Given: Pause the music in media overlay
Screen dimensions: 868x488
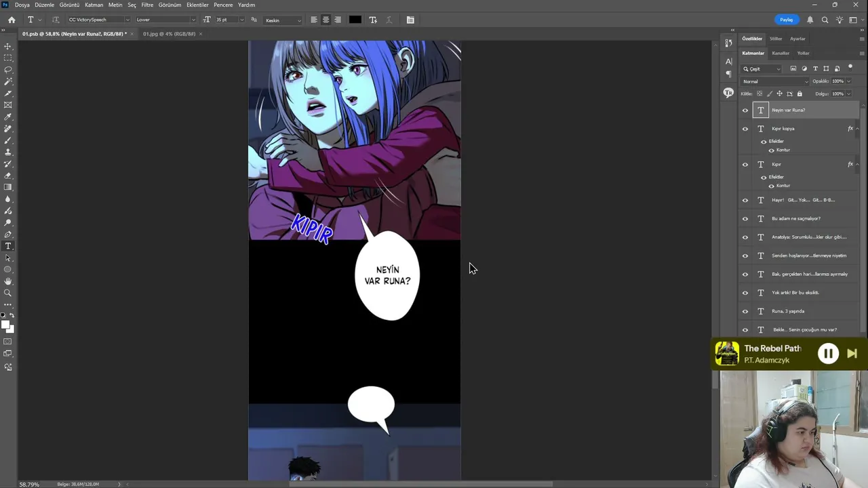Looking at the screenshot, I should click(x=828, y=353).
